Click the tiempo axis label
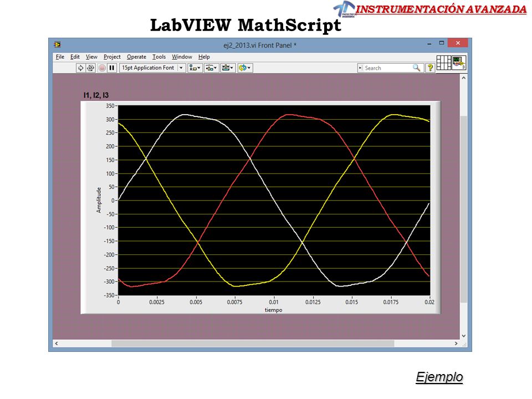Viewport: 532px width, 399px height. point(273,310)
